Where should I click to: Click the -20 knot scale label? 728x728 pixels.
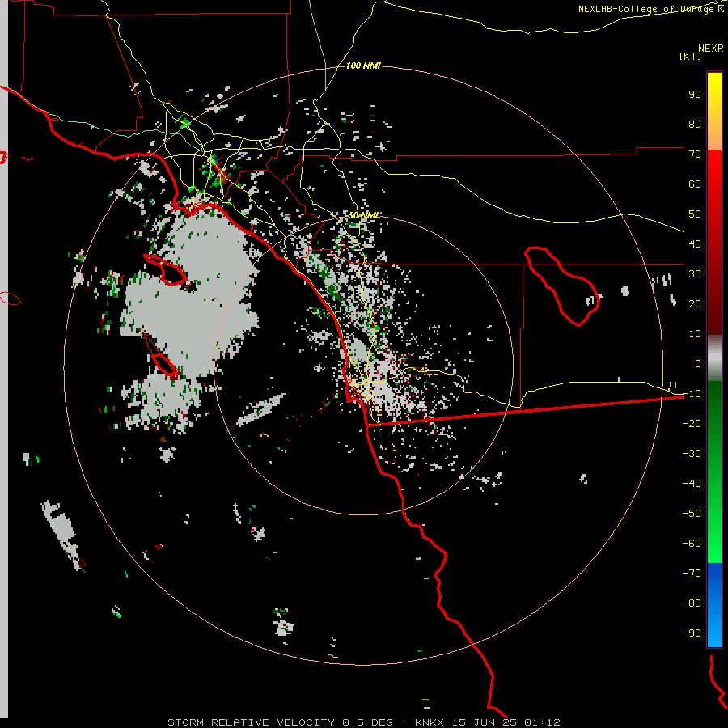(692, 423)
